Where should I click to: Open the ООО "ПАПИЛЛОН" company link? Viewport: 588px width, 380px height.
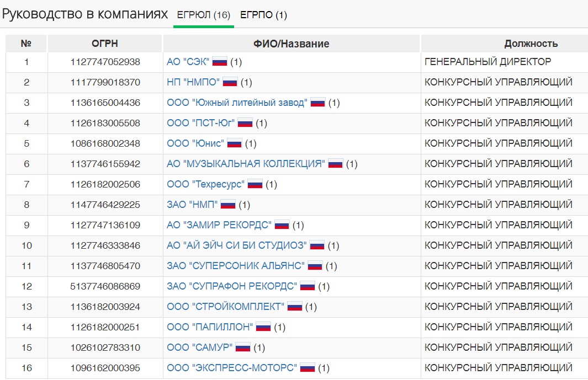210,327
